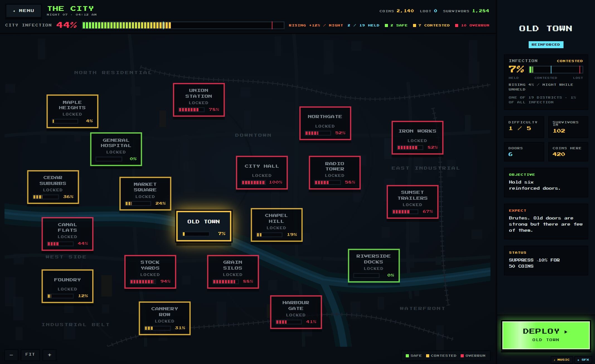
Task: Select the Grain Silos district
Action: (x=233, y=272)
